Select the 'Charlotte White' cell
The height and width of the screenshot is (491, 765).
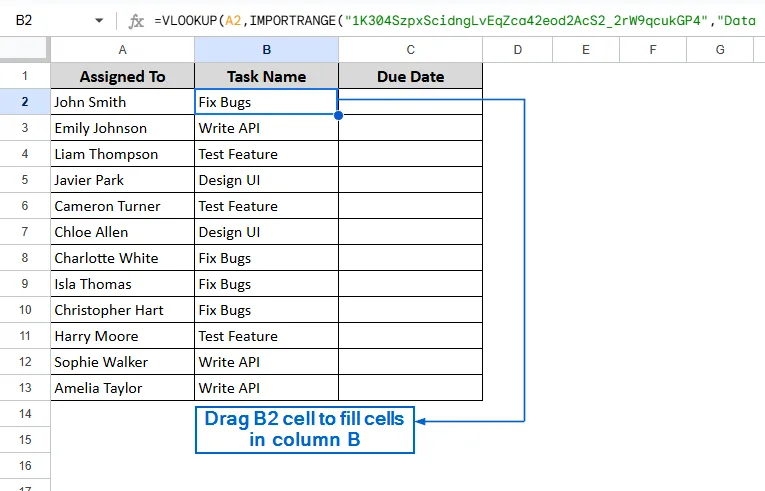click(x=122, y=258)
